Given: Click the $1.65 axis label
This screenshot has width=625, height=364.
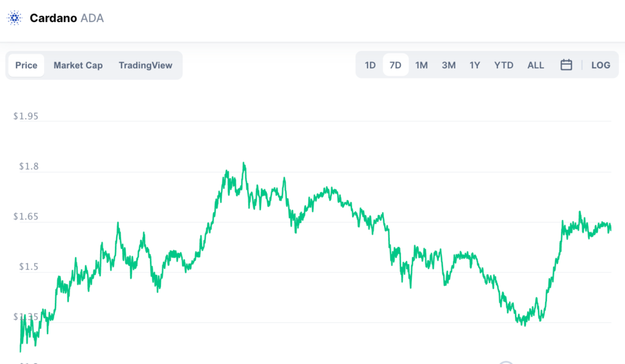Looking at the screenshot, I should point(26,216).
